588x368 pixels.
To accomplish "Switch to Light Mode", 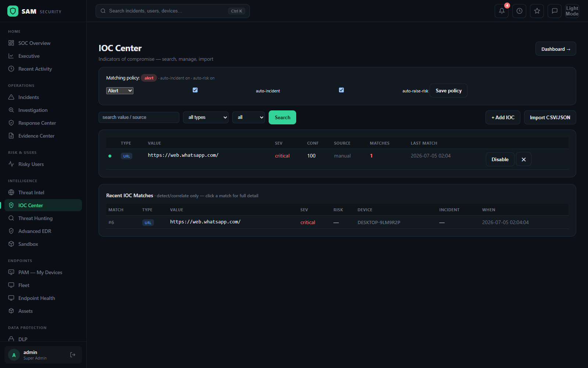I will point(572,11).
